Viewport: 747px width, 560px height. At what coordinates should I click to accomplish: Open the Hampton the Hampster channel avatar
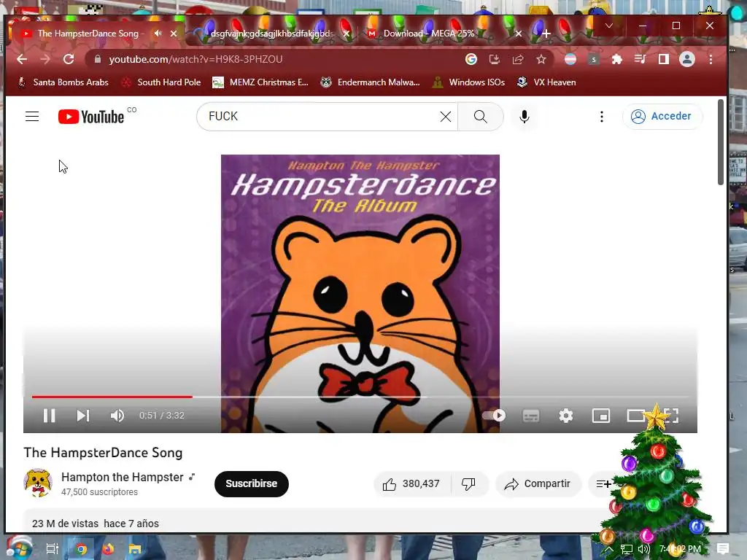[38, 483]
